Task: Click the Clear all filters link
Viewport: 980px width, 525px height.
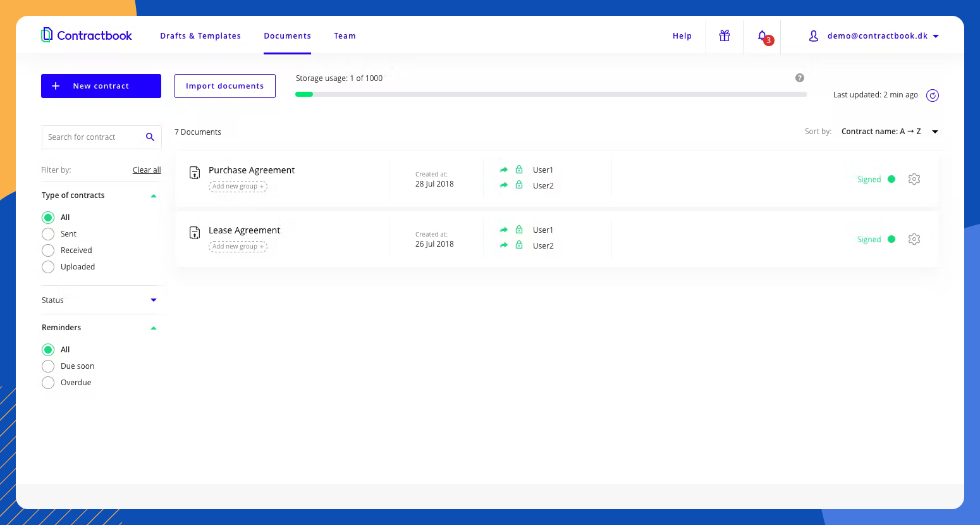Action: click(146, 170)
